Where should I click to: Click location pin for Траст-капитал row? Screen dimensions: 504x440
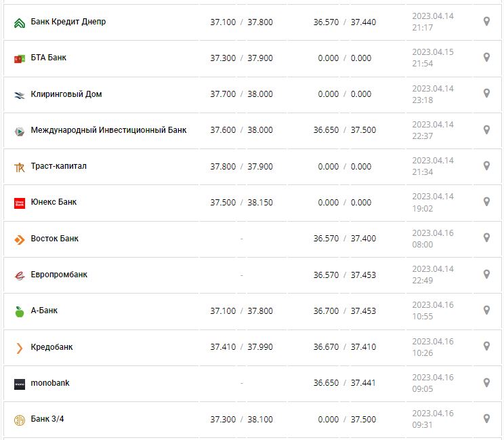coord(486,166)
